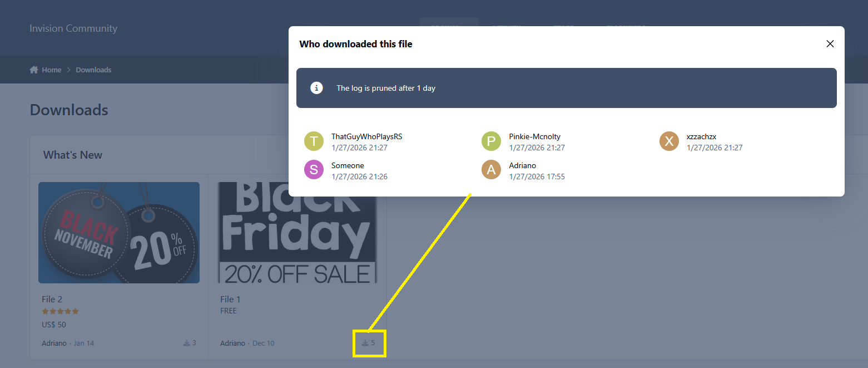Open ThatGuyWhoPlaysRS profile link

[366, 136]
